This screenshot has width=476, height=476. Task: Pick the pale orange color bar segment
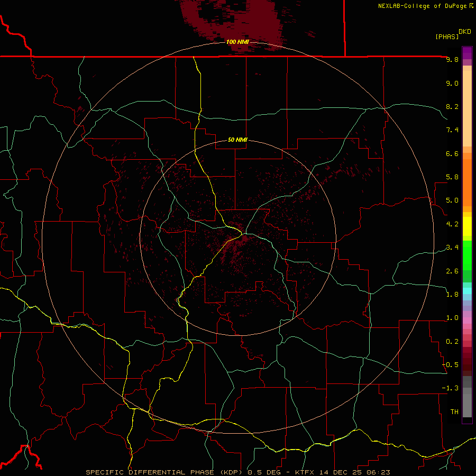coord(467,108)
